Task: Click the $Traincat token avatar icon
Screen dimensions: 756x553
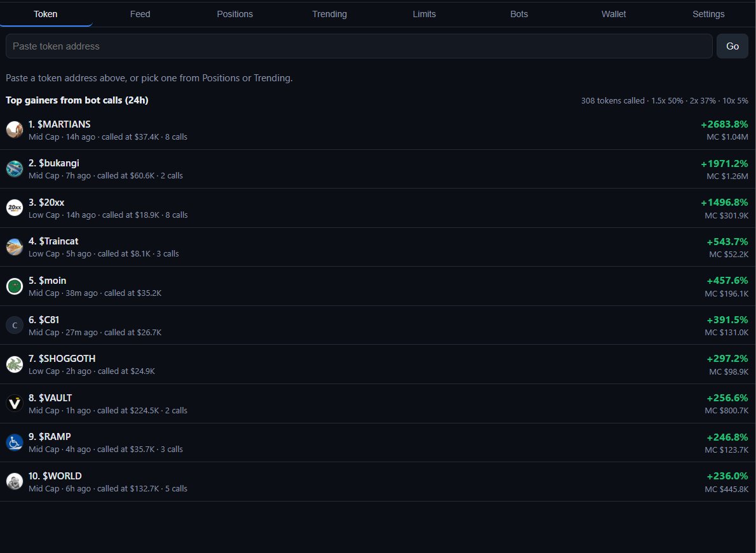Action: tap(15, 247)
